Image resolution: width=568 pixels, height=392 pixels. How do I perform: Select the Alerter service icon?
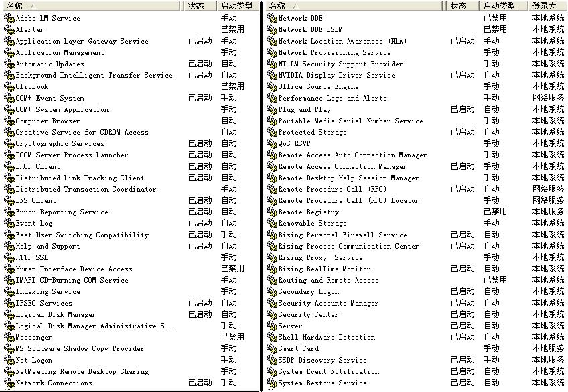tap(9, 29)
